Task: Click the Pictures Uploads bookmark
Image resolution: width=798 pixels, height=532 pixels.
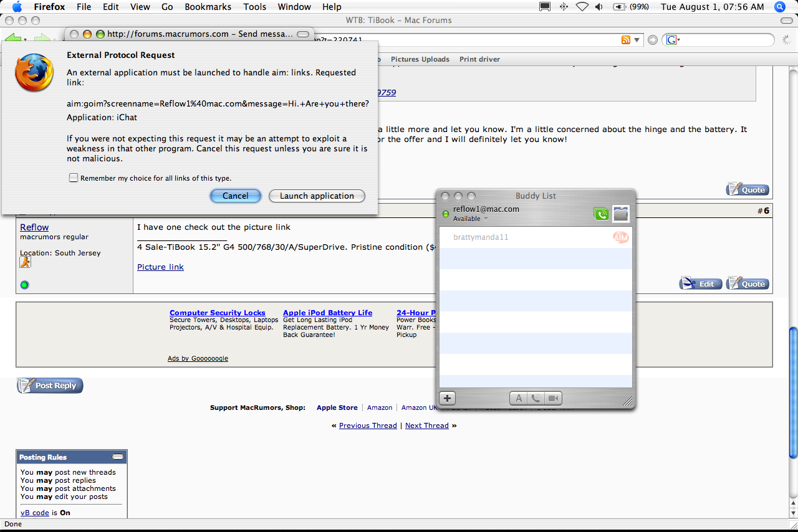Action: 420,59
